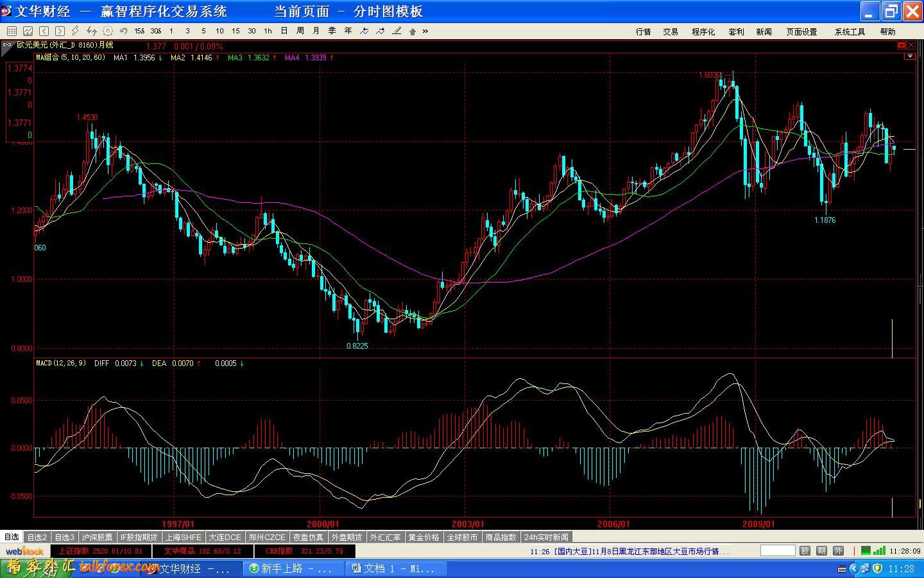Select the 周 weekly period
The image size is (924, 578).
point(300,31)
